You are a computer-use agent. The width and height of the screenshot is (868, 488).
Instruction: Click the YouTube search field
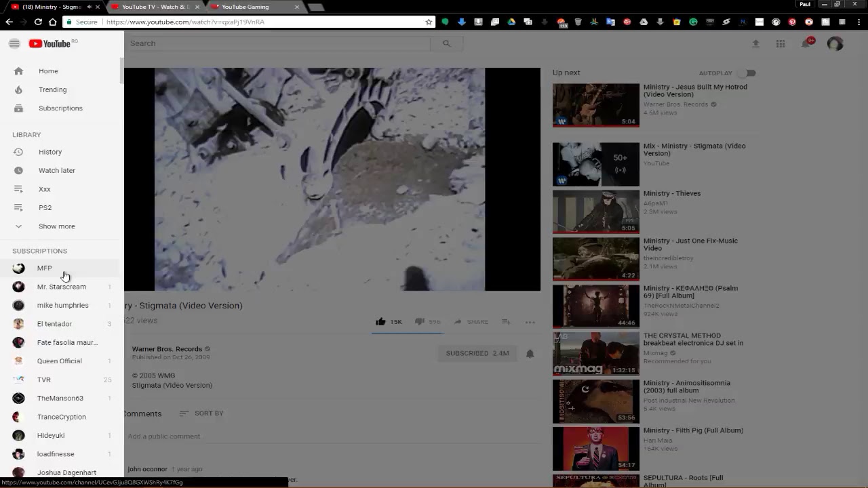[278, 43]
